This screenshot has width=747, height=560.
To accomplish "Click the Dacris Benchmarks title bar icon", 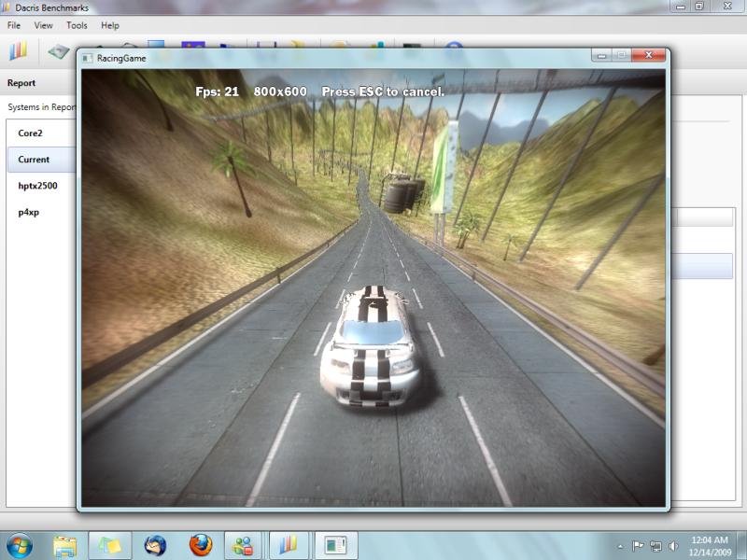I will (x=7, y=7).
